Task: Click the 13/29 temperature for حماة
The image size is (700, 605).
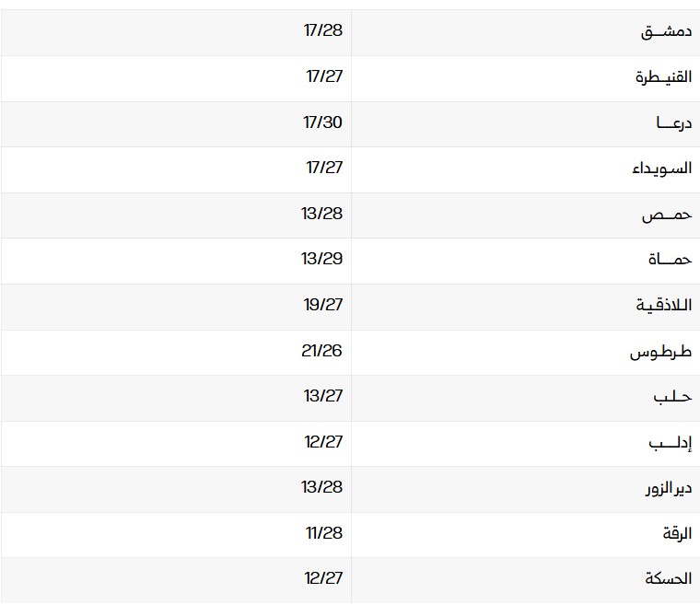Action: click(x=321, y=259)
